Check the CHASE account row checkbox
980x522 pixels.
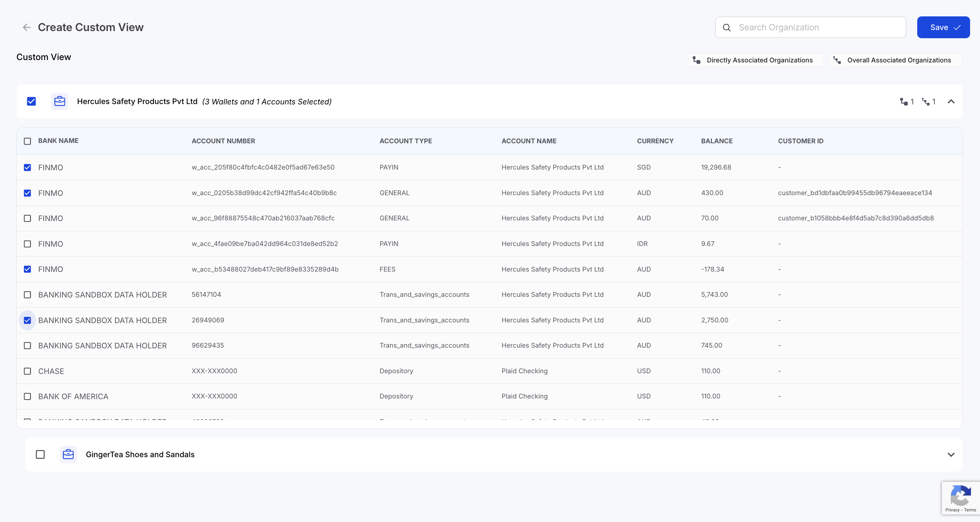pyautogui.click(x=27, y=371)
